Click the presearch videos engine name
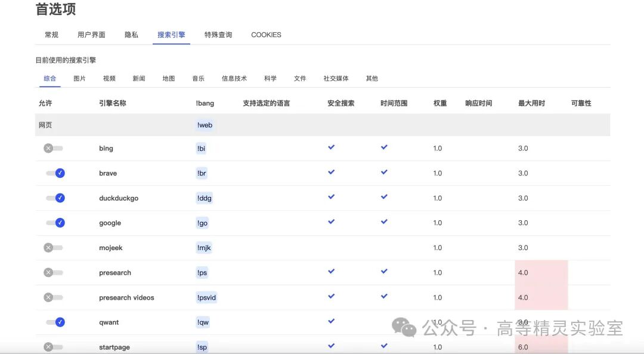 pos(126,298)
